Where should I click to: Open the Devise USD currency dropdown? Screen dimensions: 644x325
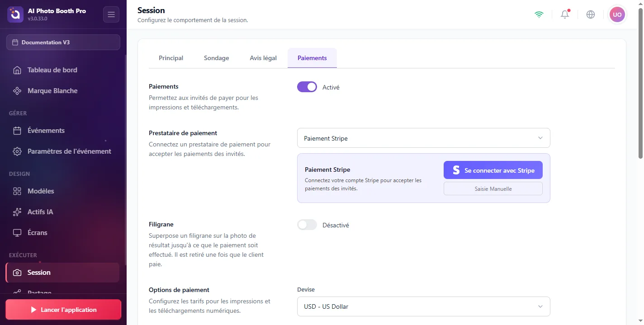(x=423, y=306)
